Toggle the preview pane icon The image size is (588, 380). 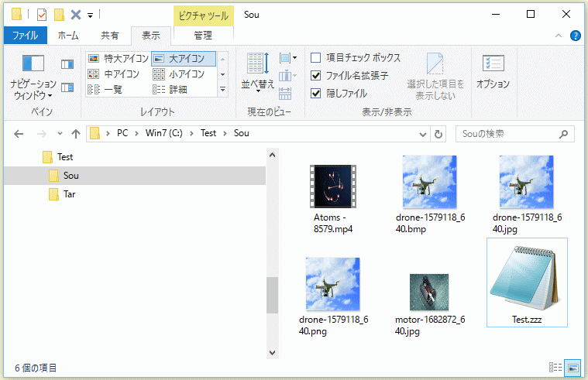[67, 64]
